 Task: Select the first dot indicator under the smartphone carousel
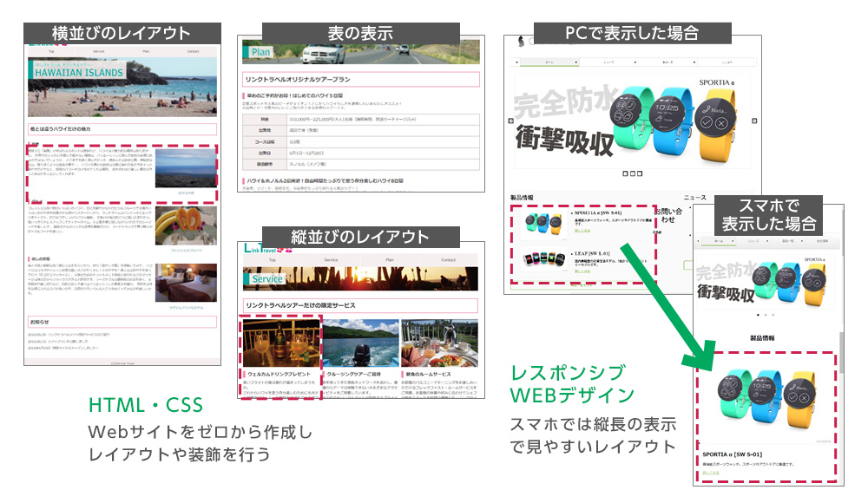pos(758,315)
